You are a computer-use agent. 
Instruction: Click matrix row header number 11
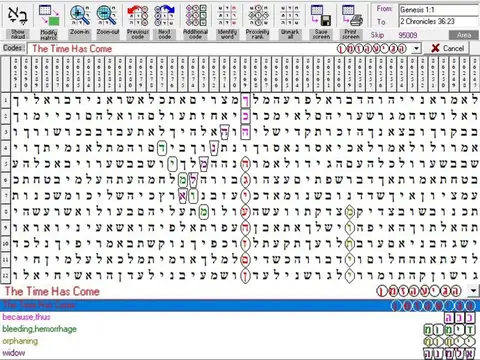tap(5, 259)
